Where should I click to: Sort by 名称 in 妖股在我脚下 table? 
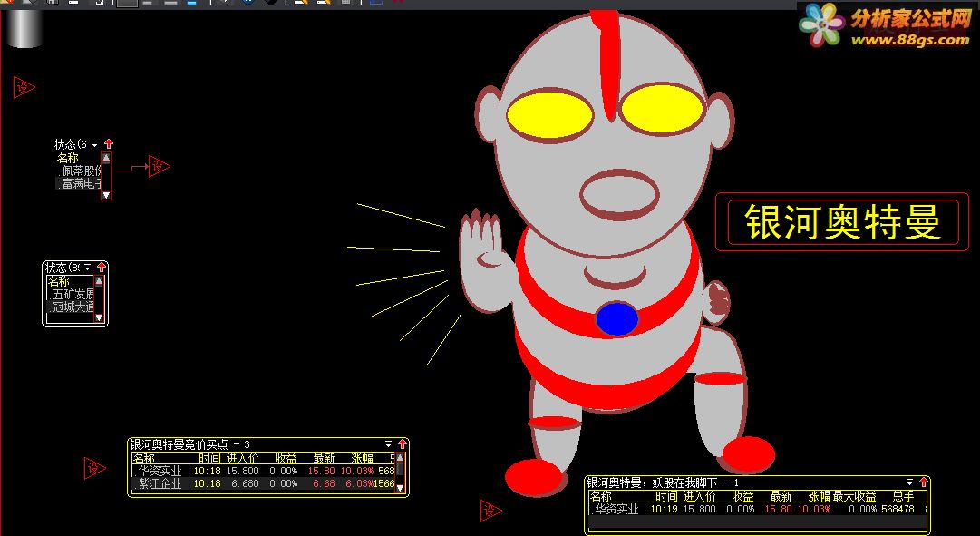click(601, 497)
